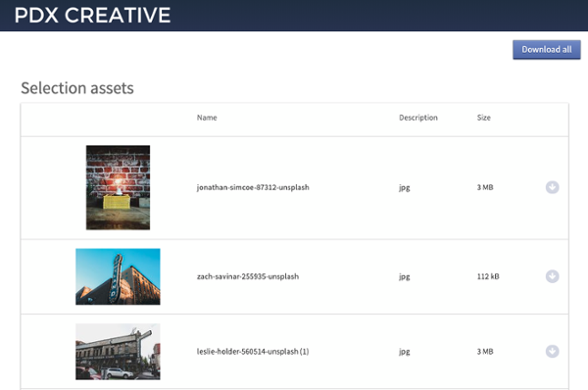
Task: Click the 112 kB size value
Action: (x=488, y=276)
